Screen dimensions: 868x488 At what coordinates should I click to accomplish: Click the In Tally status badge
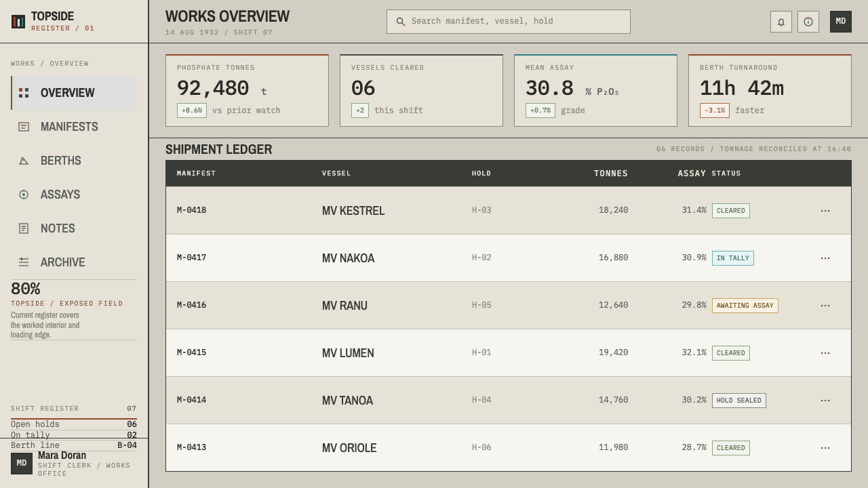pyautogui.click(x=732, y=258)
